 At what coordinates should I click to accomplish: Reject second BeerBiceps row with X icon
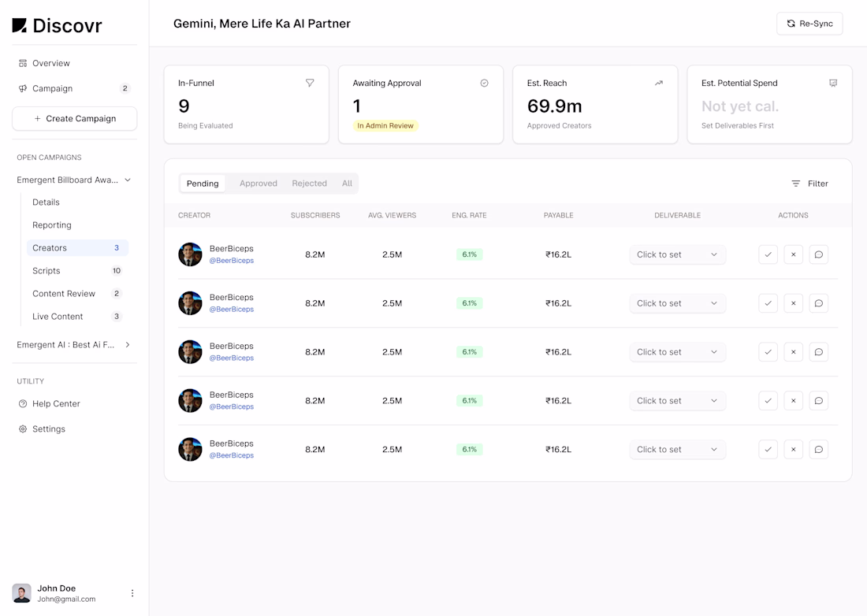click(793, 303)
